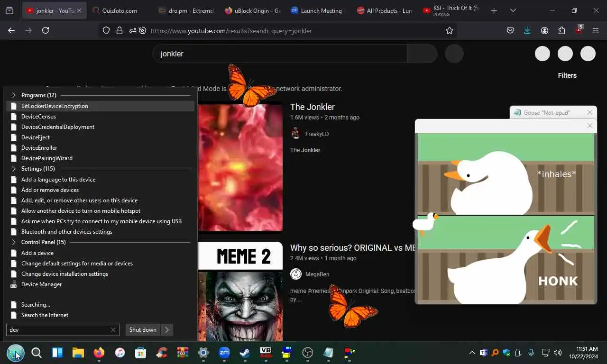Open taskbar Search magnifier
The height and width of the screenshot is (364, 607).
pyautogui.click(x=37, y=353)
